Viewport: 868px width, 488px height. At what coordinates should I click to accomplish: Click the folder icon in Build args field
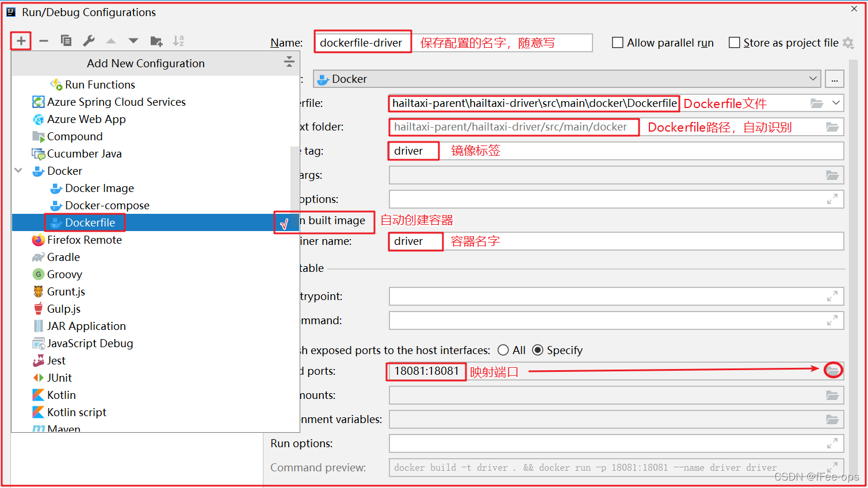[832, 175]
